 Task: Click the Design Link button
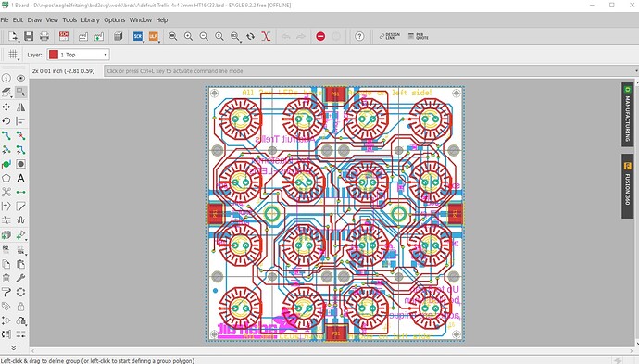click(x=390, y=36)
